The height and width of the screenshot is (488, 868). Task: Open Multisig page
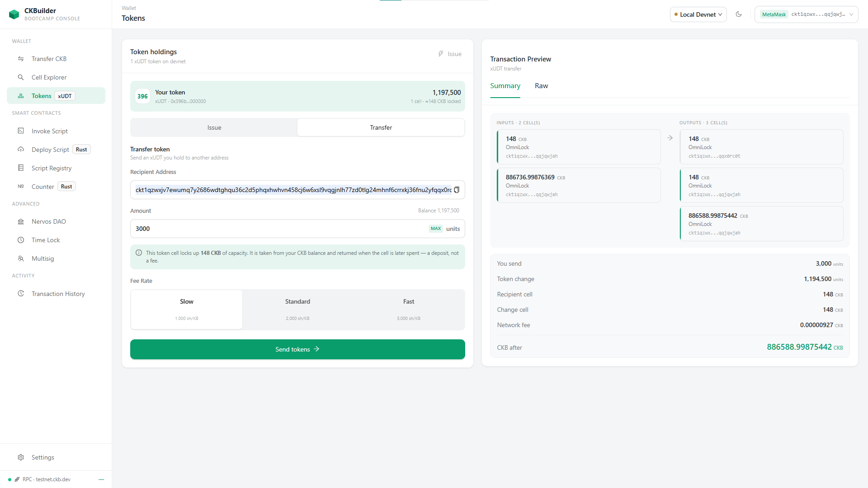(56, 258)
